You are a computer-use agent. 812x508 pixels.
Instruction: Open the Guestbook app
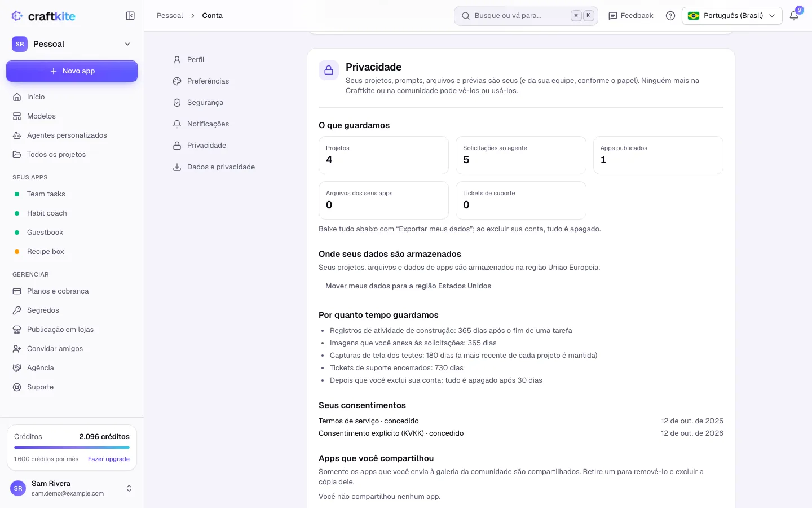pos(72,233)
